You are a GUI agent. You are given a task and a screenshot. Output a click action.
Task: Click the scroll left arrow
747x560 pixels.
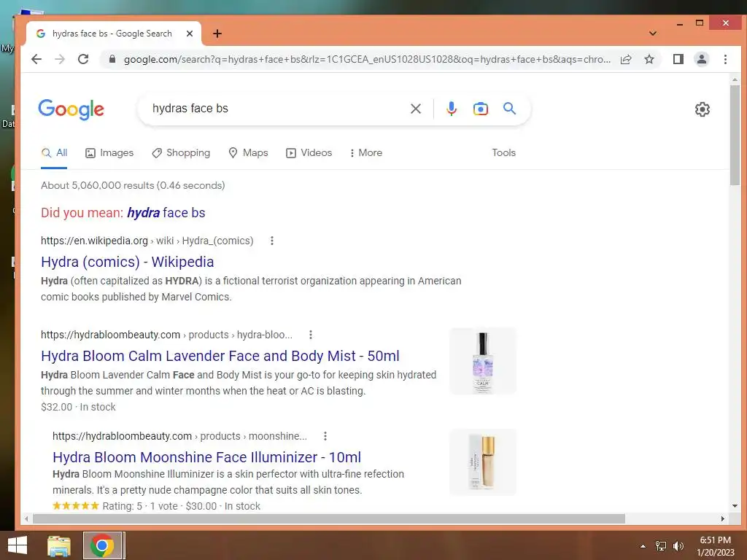[x=26, y=518]
